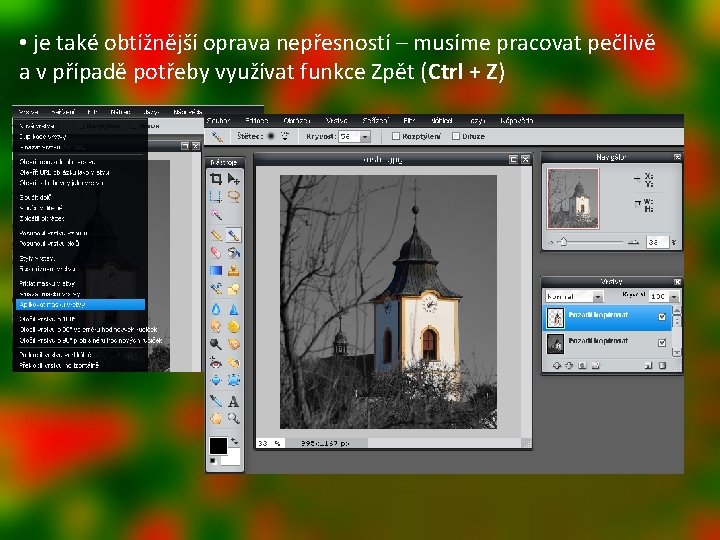Screen dimensions: 720x540
Task: Select the Gradient tool
Action: coord(216,270)
